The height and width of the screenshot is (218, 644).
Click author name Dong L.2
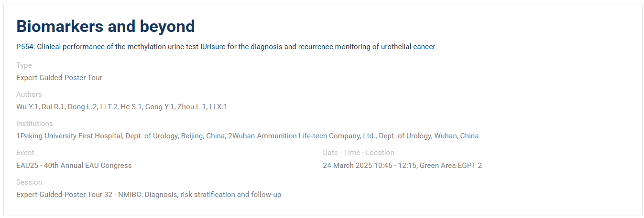[82, 107]
